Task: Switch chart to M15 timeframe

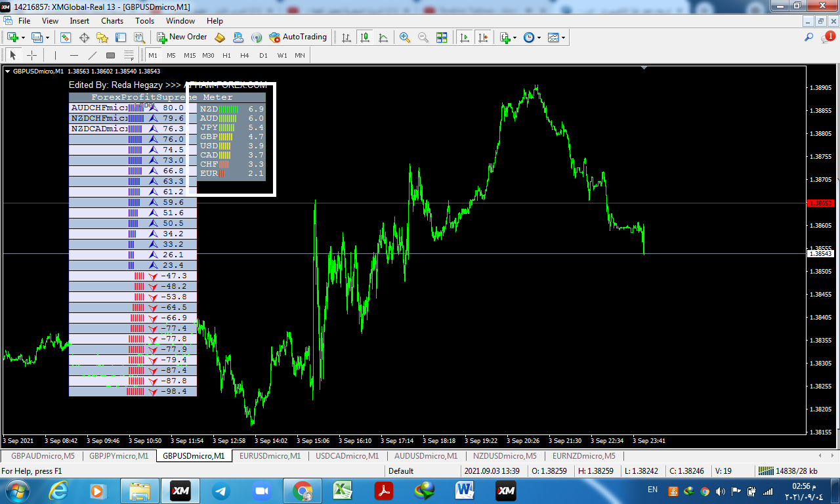Action: 190,55
